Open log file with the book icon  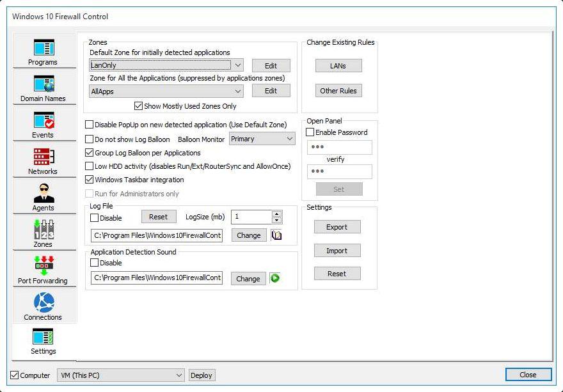click(x=276, y=235)
